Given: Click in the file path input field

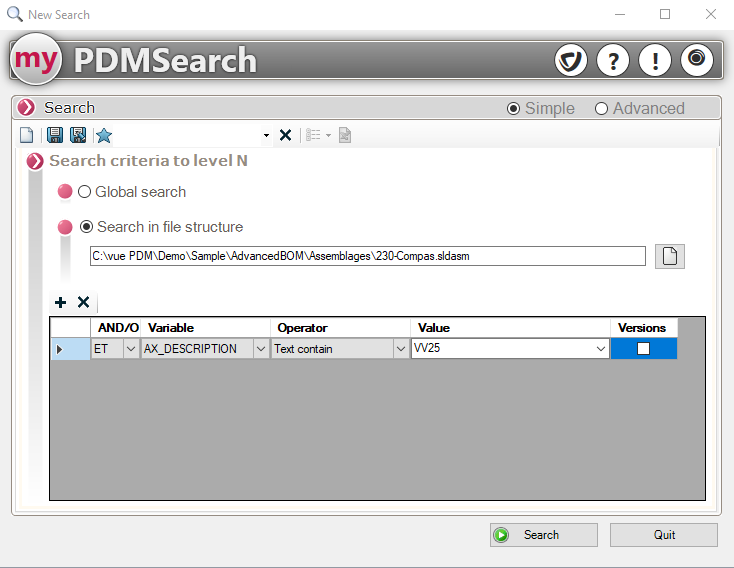Looking at the screenshot, I should pos(367,256).
